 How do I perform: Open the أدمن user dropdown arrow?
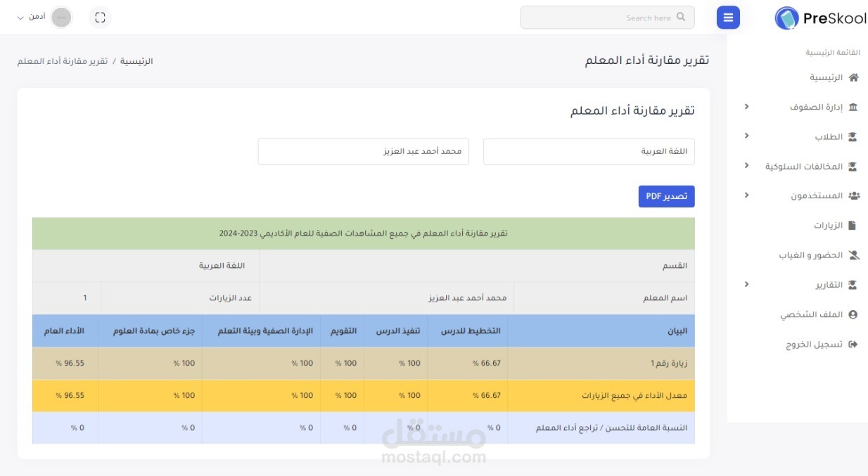20,18
